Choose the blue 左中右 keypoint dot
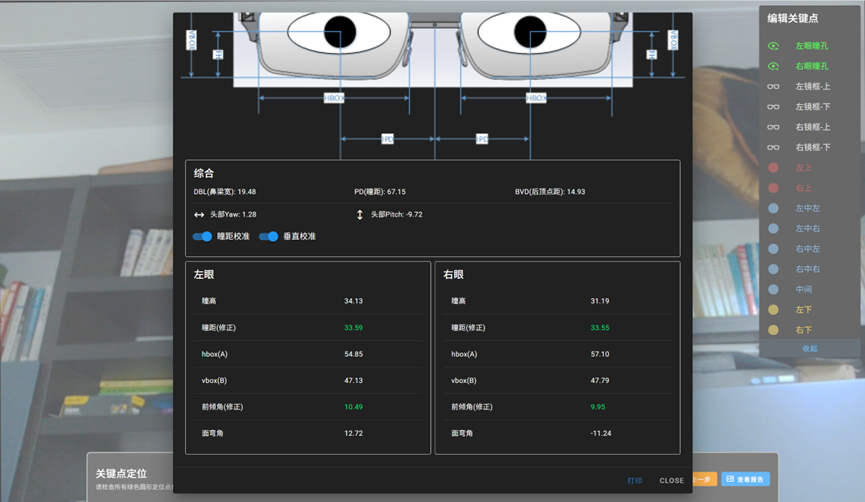Screen dimensions: 865x502 point(773,228)
